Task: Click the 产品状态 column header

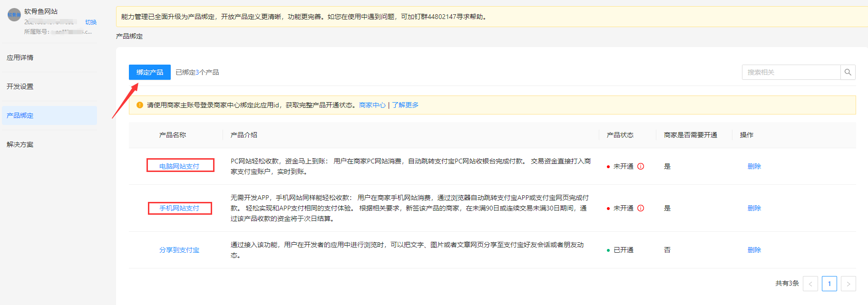Action: coord(620,135)
